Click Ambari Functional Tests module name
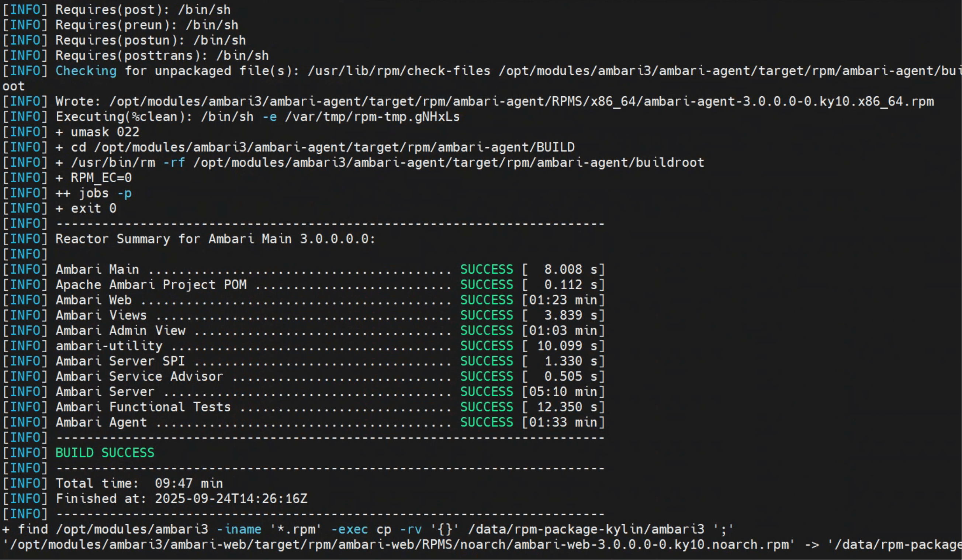Screen dimensions: 962x560 coord(143,407)
